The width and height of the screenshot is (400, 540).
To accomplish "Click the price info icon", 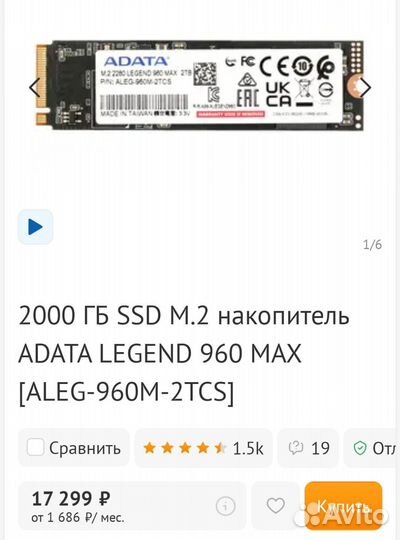I will 225,506.
